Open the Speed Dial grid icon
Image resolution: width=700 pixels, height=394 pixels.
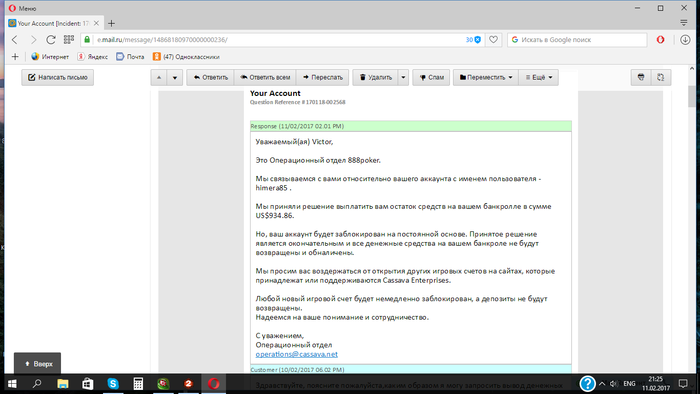[x=69, y=40]
